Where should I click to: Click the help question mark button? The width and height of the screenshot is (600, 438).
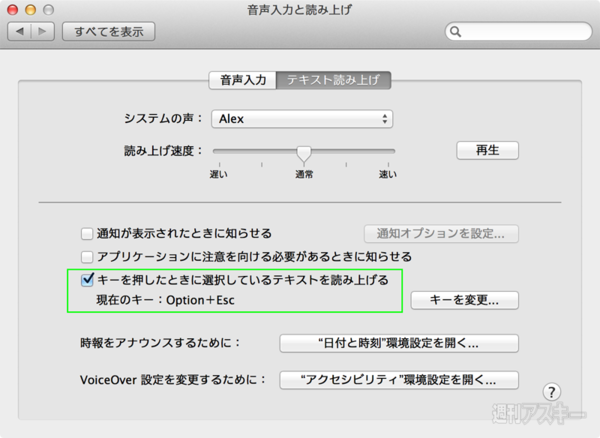(x=551, y=392)
